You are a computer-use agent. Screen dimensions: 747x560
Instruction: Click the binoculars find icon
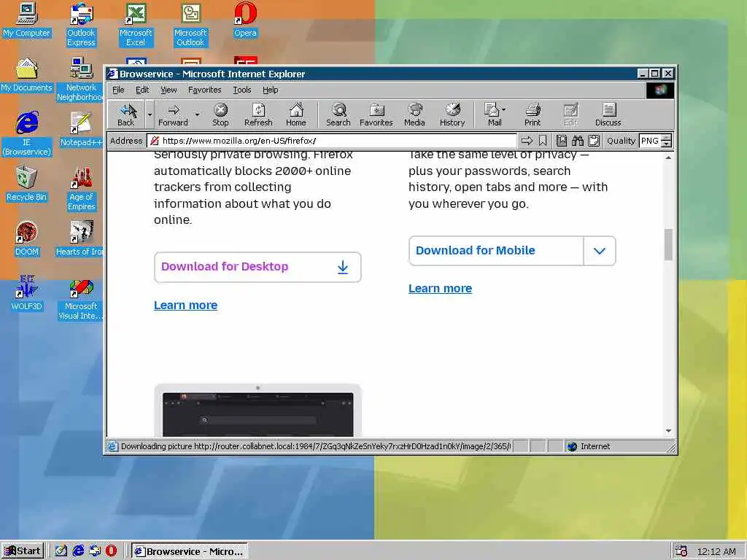578,141
